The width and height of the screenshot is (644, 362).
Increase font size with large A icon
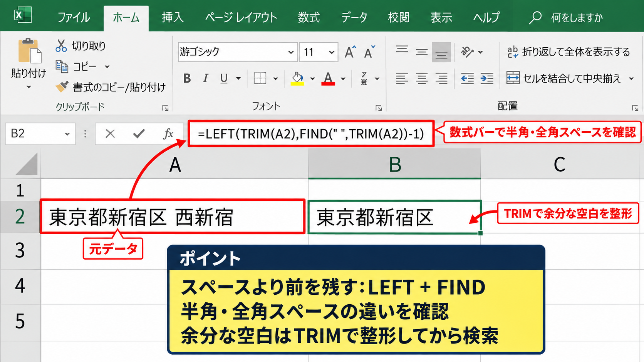pyautogui.click(x=350, y=52)
